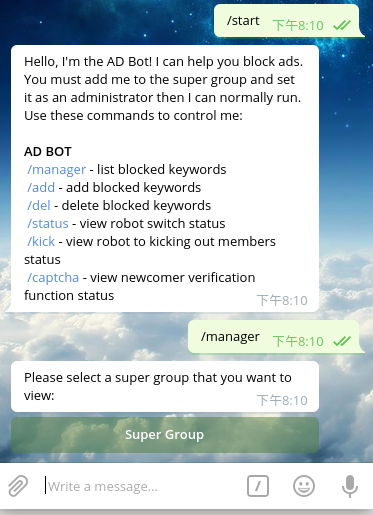Click the sent /manager message bubble
The height and width of the screenshot is (515, 373).
274,337
